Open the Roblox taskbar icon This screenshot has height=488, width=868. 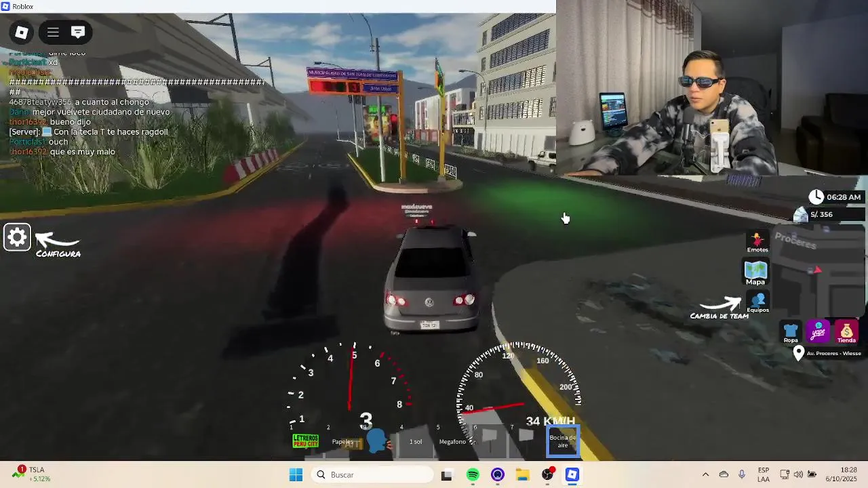click(x=572, y=475)
